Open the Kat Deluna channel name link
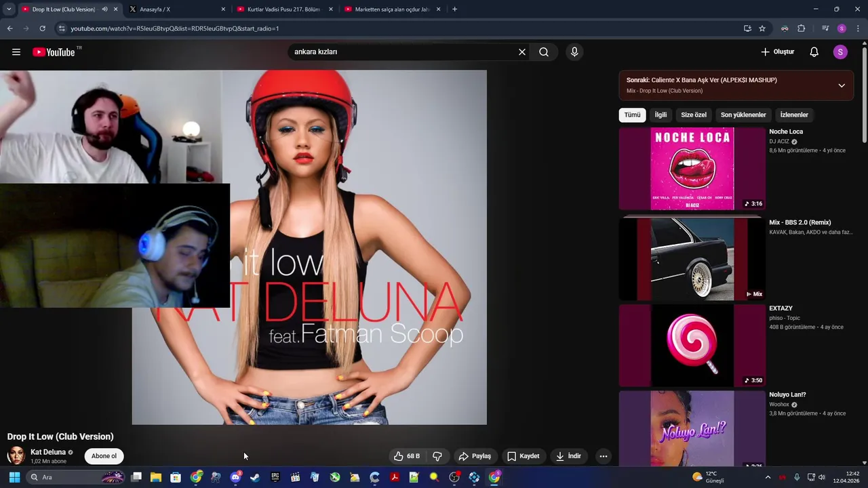 [x=48, y=452]
